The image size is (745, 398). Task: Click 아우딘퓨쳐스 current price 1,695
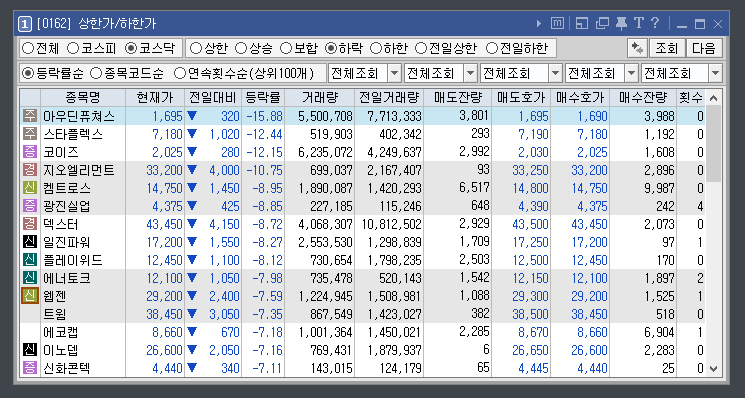coord(167,116)
